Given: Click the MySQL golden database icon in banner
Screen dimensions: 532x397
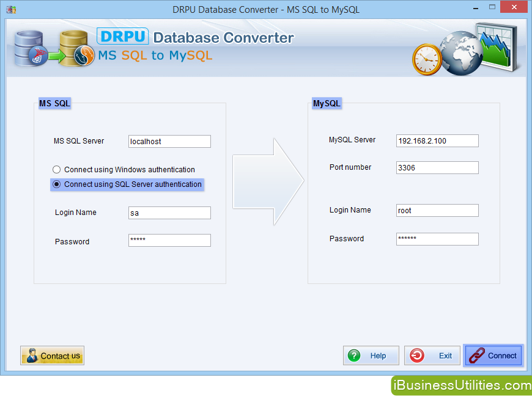Looking at the screenshot, I should (x=77, y=48).
